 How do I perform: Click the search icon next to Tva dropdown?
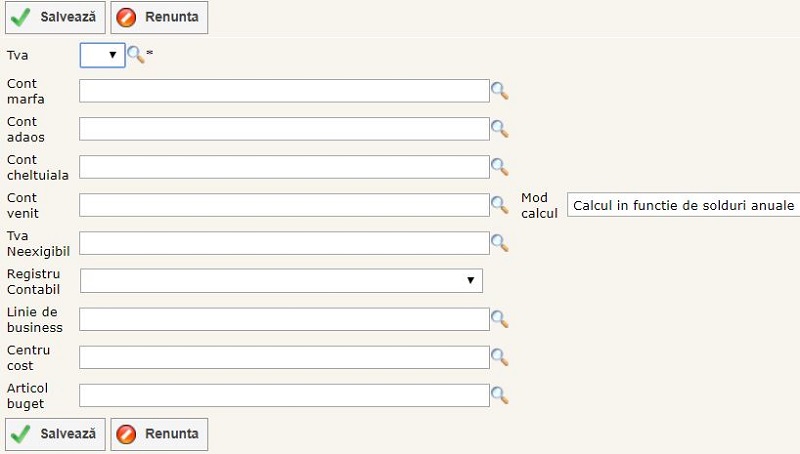tap(135, 55)
